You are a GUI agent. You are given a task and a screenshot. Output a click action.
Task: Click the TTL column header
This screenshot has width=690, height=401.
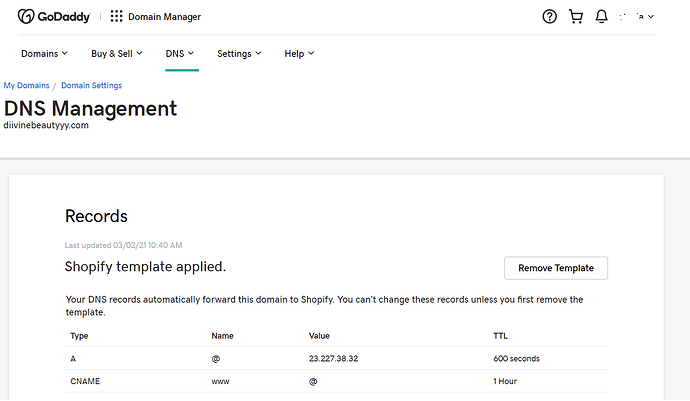[501, 336]
